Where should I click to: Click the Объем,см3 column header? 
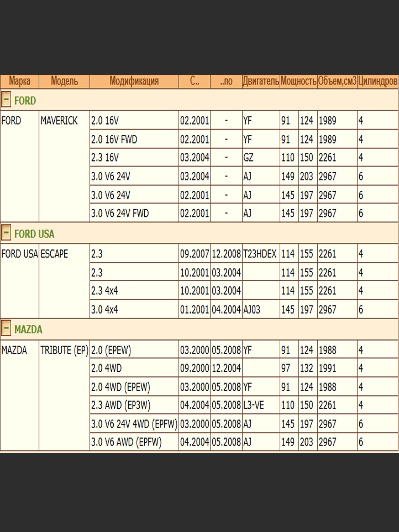(337, 81)
